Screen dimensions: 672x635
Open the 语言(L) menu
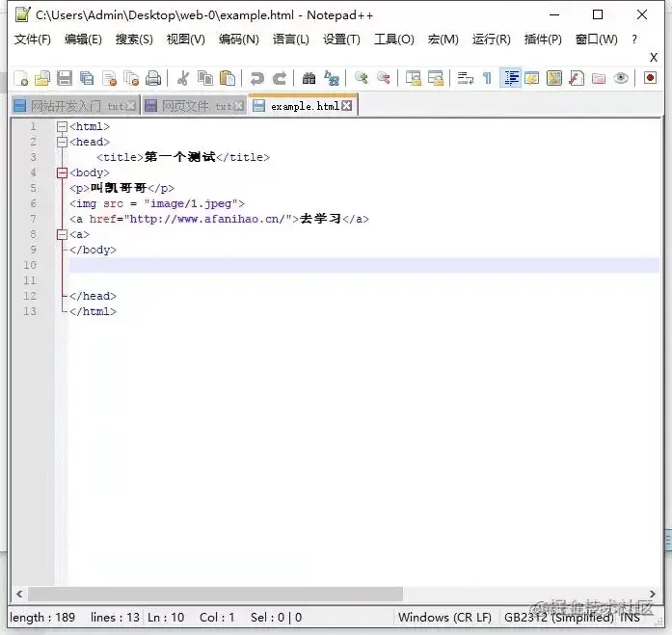(290, 40)
